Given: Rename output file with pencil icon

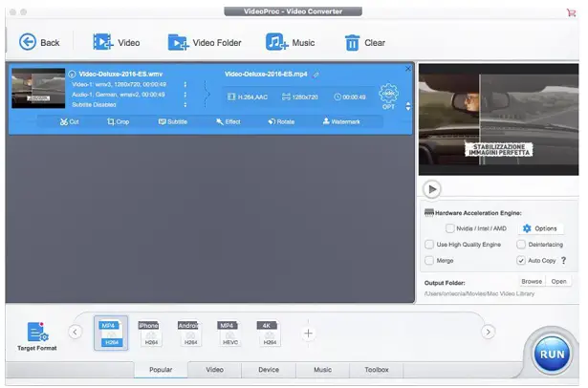Looking at the screenshot, I should (316, 75).
